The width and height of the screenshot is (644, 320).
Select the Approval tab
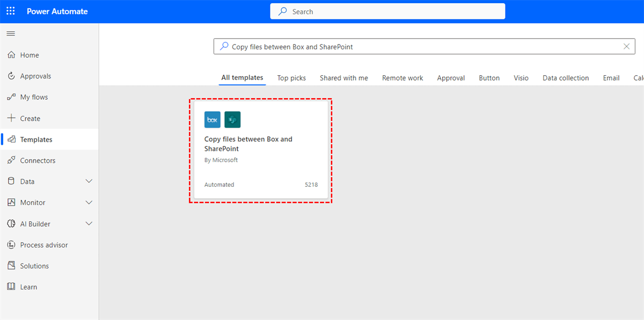click(451, 78)
